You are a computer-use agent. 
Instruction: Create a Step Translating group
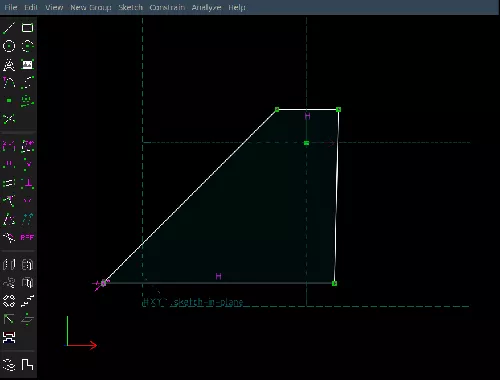pos(27,301)
